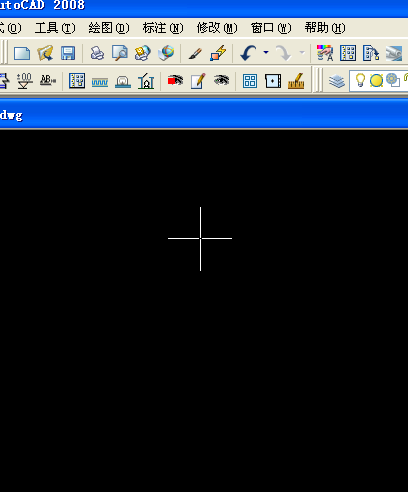Click the rectangle with center dot icon
The height and width of the screenshot is (492, 408).
tap(273, 81)
